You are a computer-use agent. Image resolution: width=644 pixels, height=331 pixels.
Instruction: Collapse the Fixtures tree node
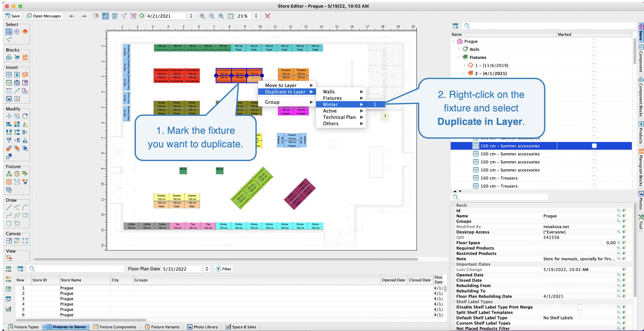(x=458, y=57)
